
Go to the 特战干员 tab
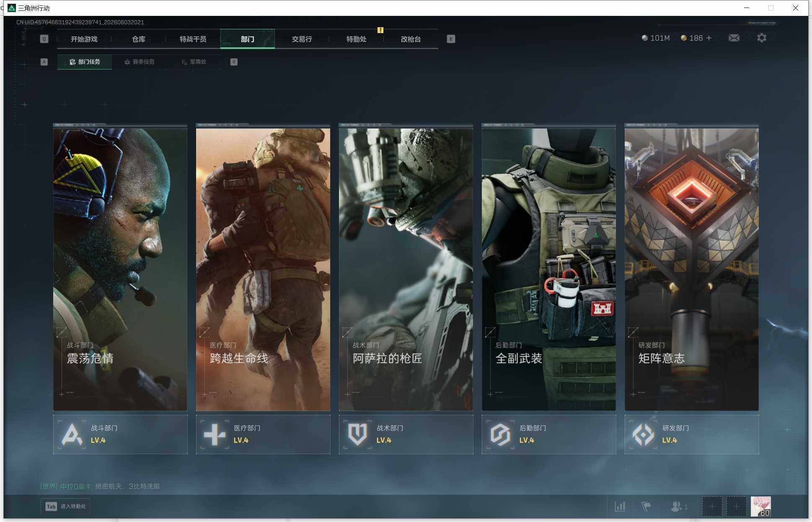tap(193, 39)
